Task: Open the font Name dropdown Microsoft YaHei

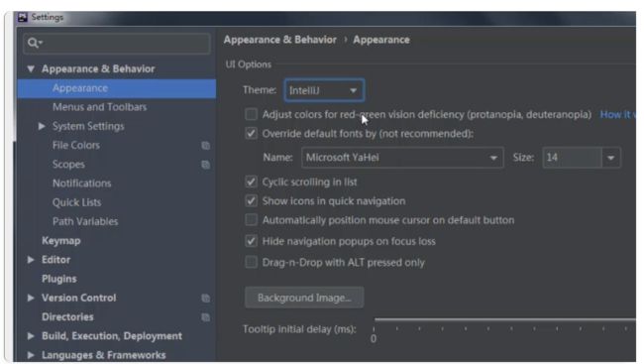Action: click(x=402, y=158)
